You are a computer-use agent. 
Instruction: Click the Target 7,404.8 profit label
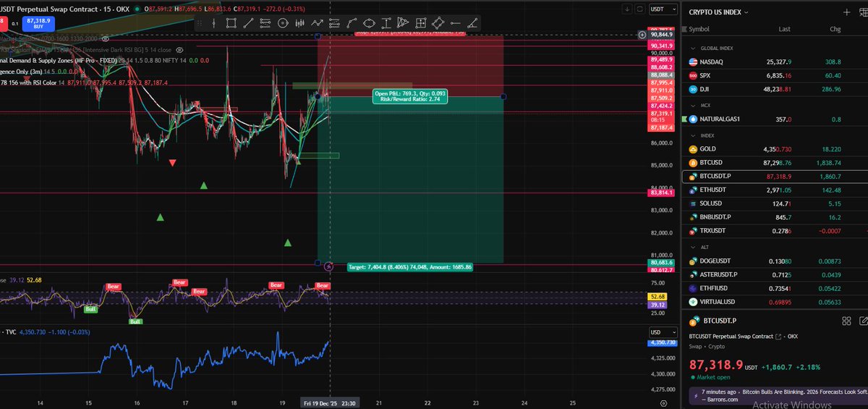(x=410, y=267)
